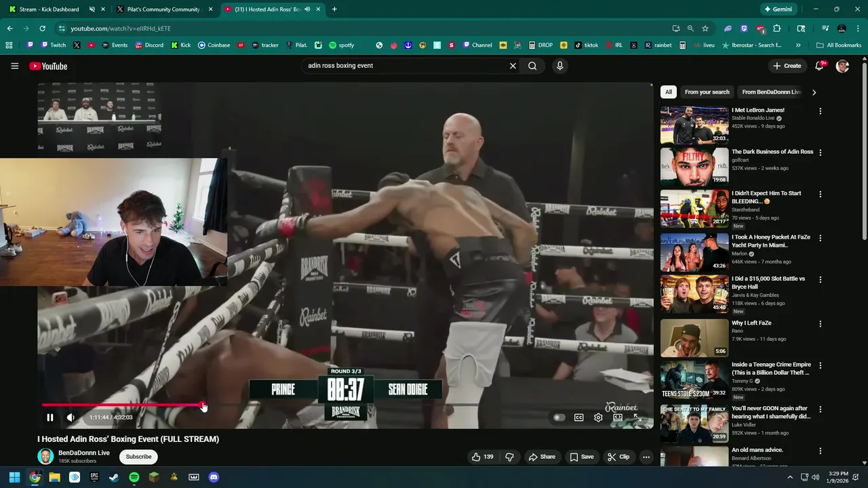Click the address bar URL
868x488 pixels.
tap(121, 28)
